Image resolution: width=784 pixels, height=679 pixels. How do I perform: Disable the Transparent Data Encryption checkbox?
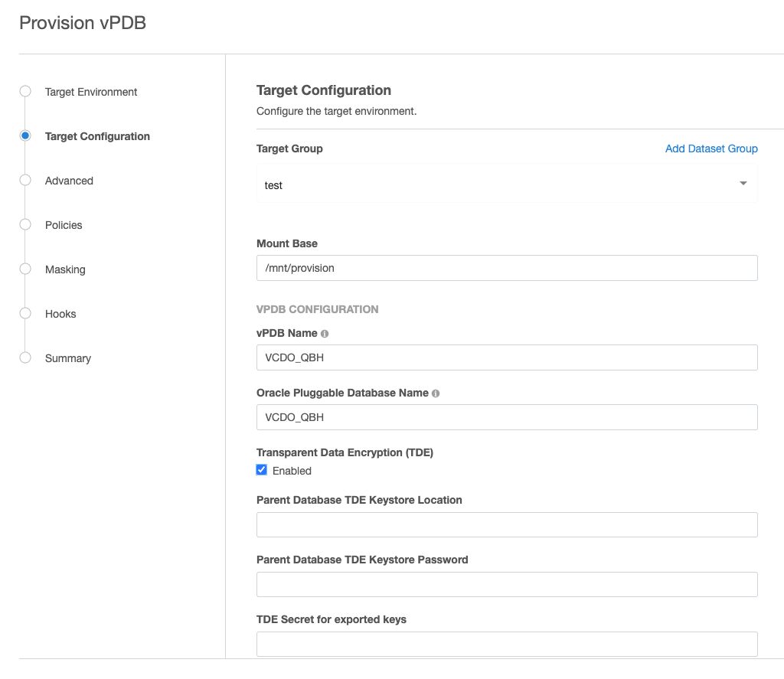tap(261, 469)
